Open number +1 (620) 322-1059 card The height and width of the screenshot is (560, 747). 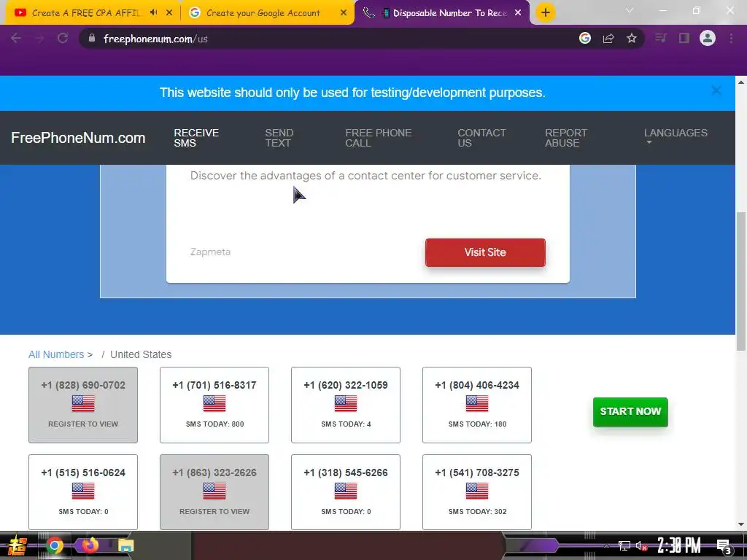click(x=346, y=405)
